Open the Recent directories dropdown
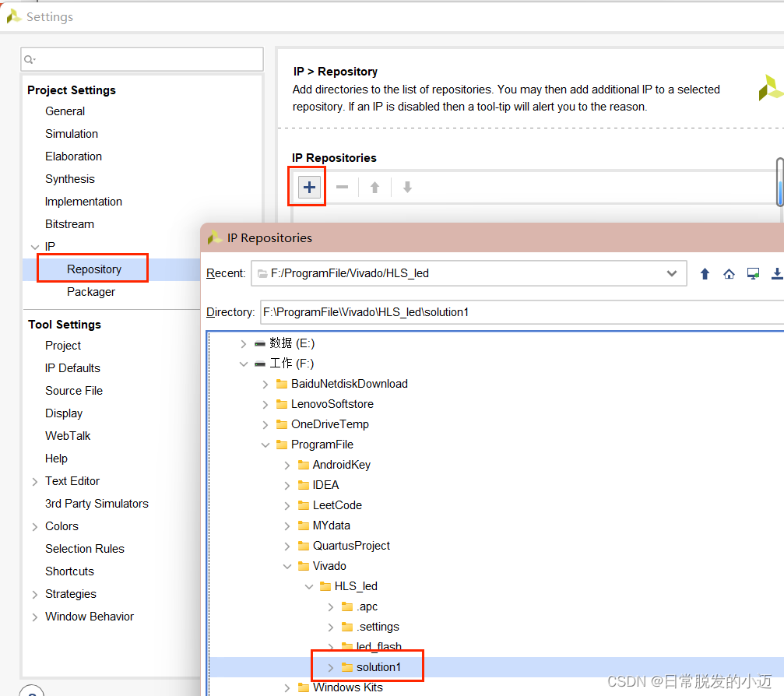This screenshot has width=784, height=696. pos(672,273)
